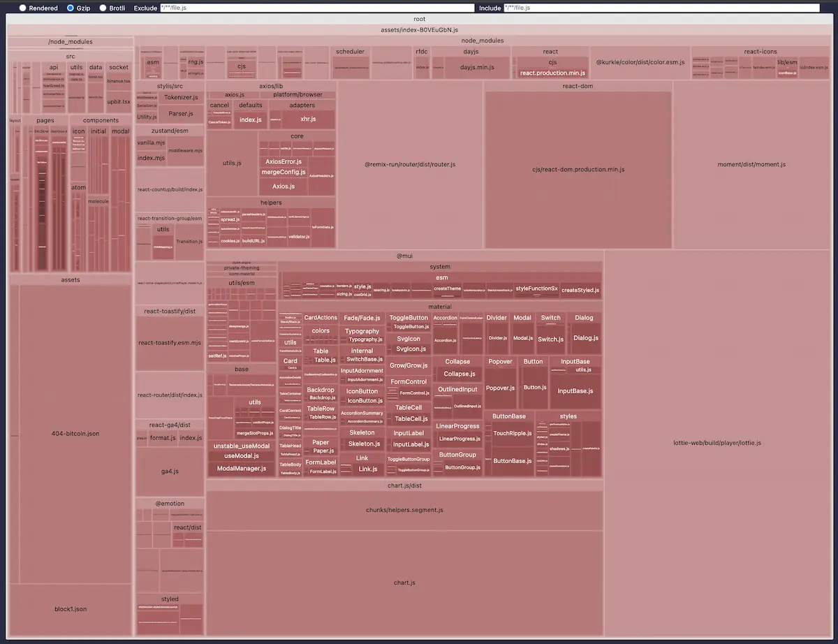
Task: Select the upbit.tsx block in socket
Action: tap(119, 102)
